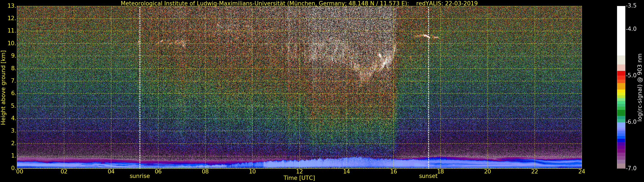Pick the bright red segment of the colorbar
Viewport: 644px width, 182px height.
tap(621, 73)
